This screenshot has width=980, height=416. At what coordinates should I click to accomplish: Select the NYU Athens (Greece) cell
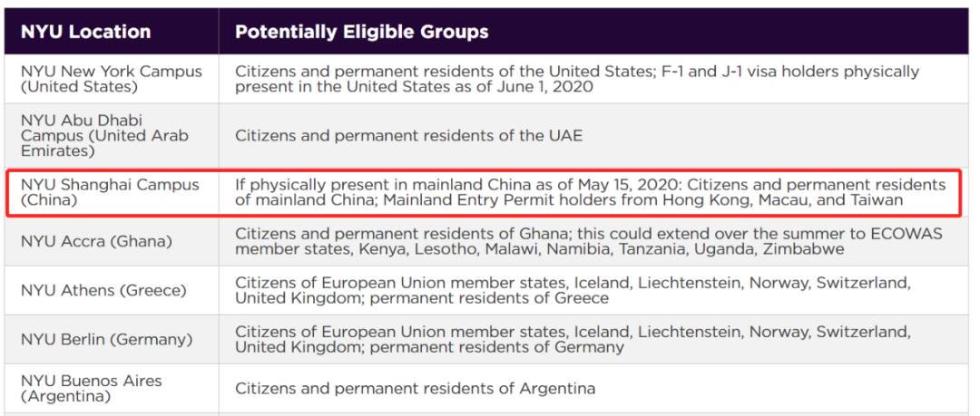point(103,290)
